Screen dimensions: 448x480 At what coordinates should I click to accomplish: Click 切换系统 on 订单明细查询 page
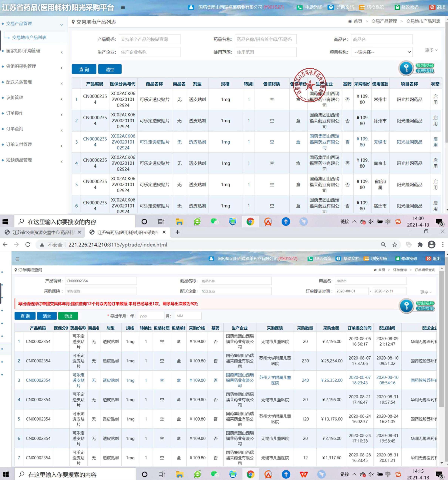point(376,259)
